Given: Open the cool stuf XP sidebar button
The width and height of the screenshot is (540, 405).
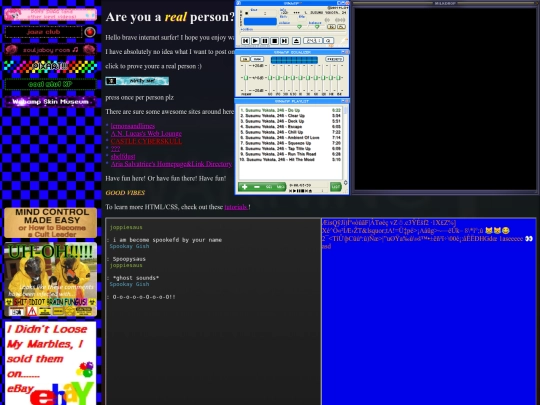Looking at the screenshot, I should pyautogui.click(x=50, y=84).
